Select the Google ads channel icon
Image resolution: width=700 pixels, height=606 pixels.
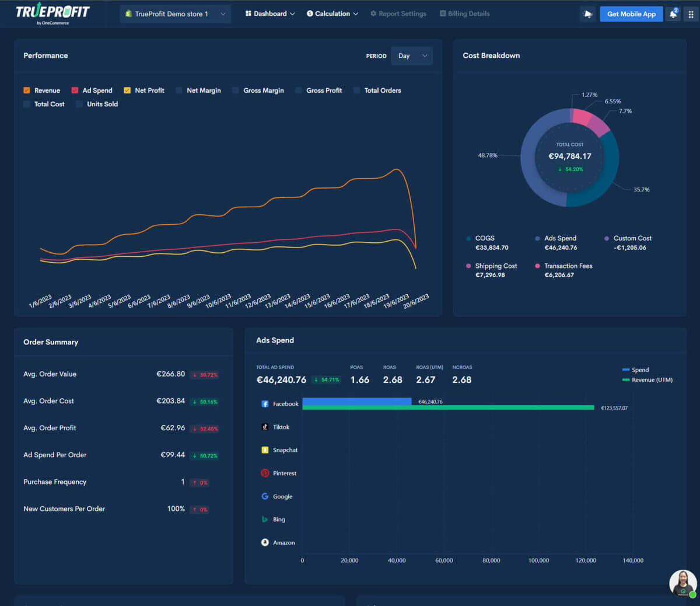266,496
